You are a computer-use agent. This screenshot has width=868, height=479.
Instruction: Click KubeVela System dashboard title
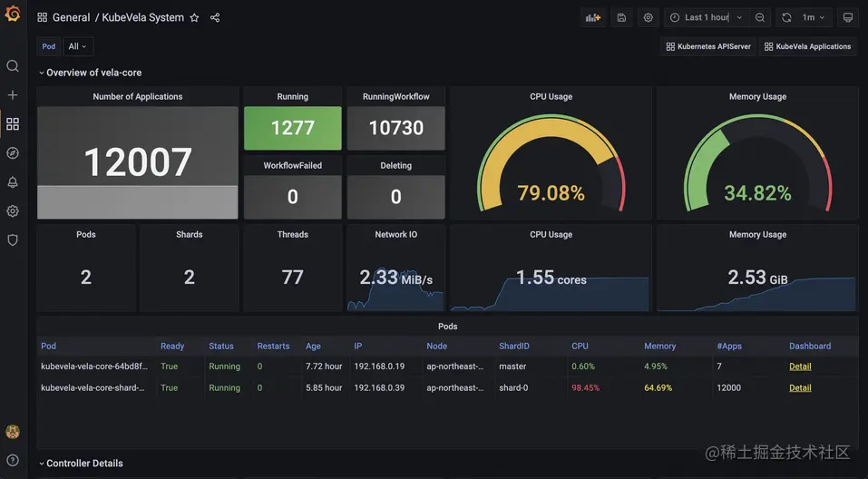[142, 18]
